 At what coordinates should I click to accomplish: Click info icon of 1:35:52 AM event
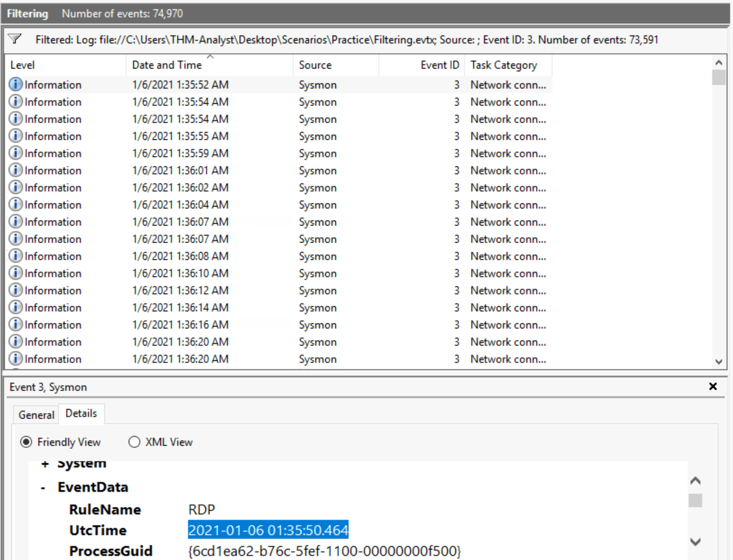click(x=15, y=84)
